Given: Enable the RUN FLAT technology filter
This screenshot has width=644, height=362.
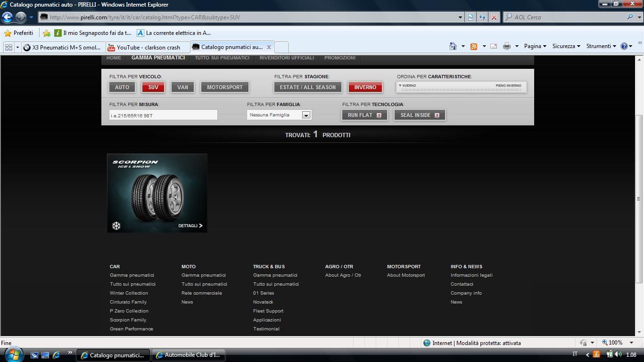Looking at the screenshot, I should 364,115.
